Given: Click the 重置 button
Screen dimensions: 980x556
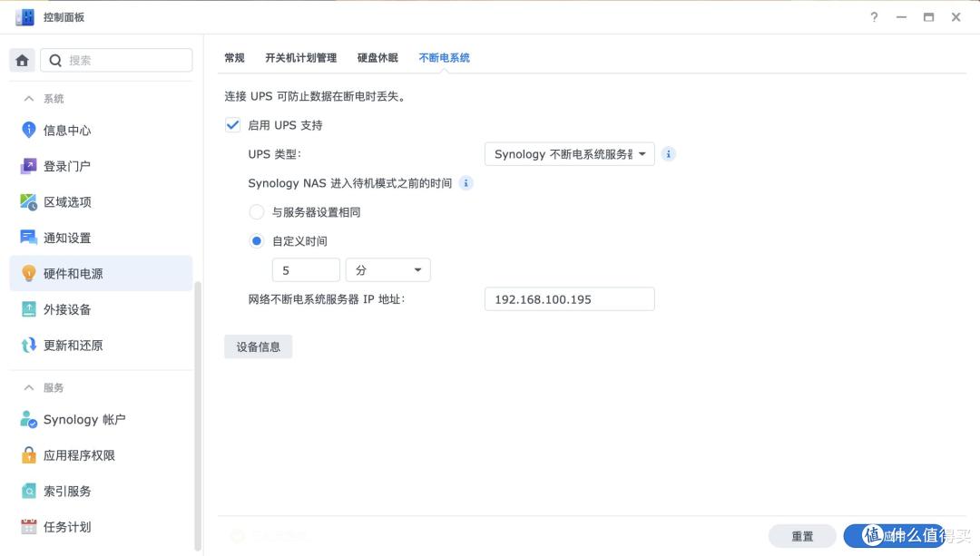Looking at the screenshot, I should pos(802,536).
